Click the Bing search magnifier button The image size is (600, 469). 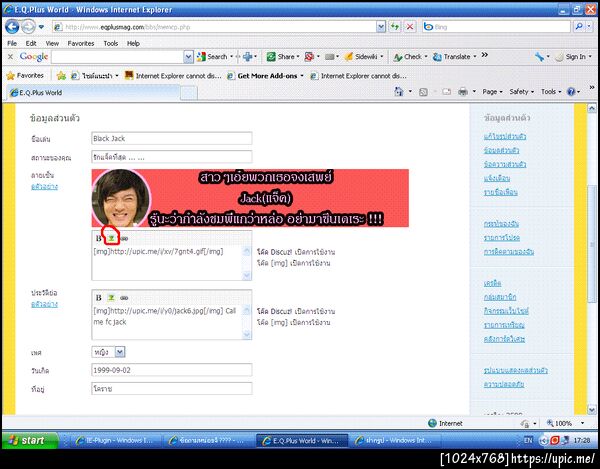579,26
